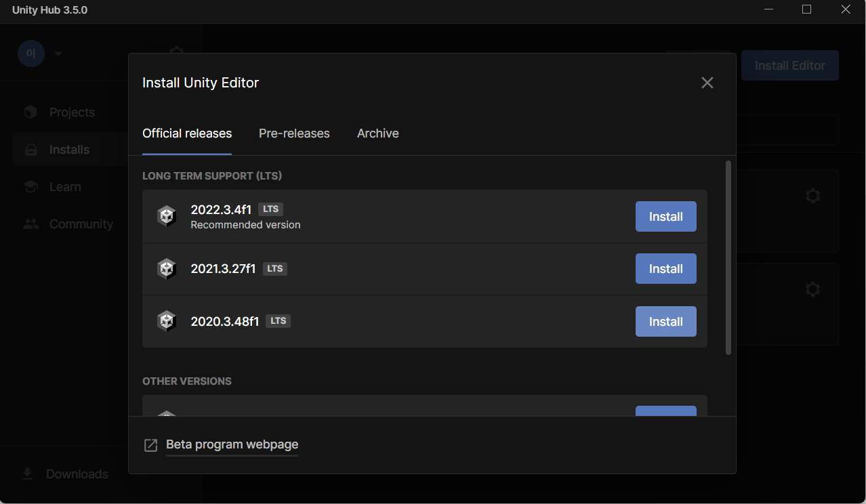Open settings gear of the first installed editor
This screenshot has height=504, width=866.
pyautogui.click(x=813, y=196)
